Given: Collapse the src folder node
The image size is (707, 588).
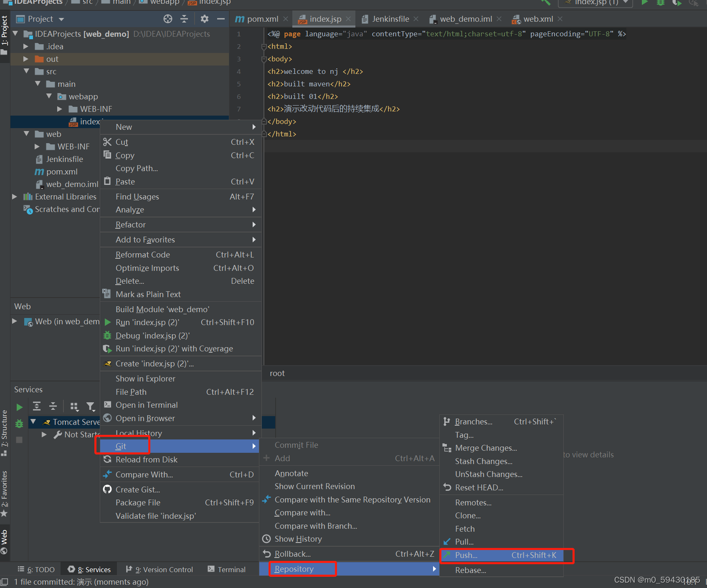Looking at the screenshot, I should (x=26, y=72).
